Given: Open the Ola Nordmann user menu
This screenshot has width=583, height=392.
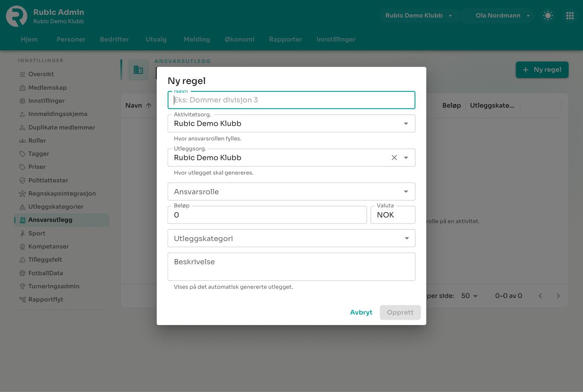Looking at the screenshot, I should (x=498, y=16).
